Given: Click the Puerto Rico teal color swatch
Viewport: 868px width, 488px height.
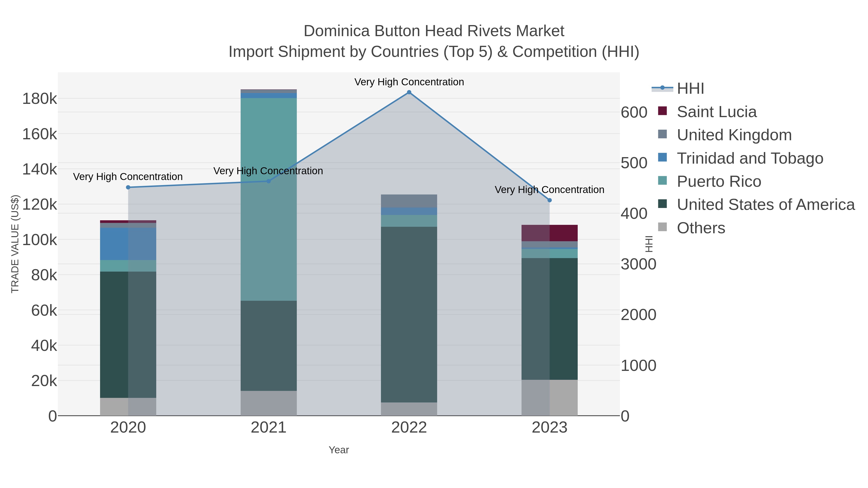Looking at the screenshot, I should 663,180.
